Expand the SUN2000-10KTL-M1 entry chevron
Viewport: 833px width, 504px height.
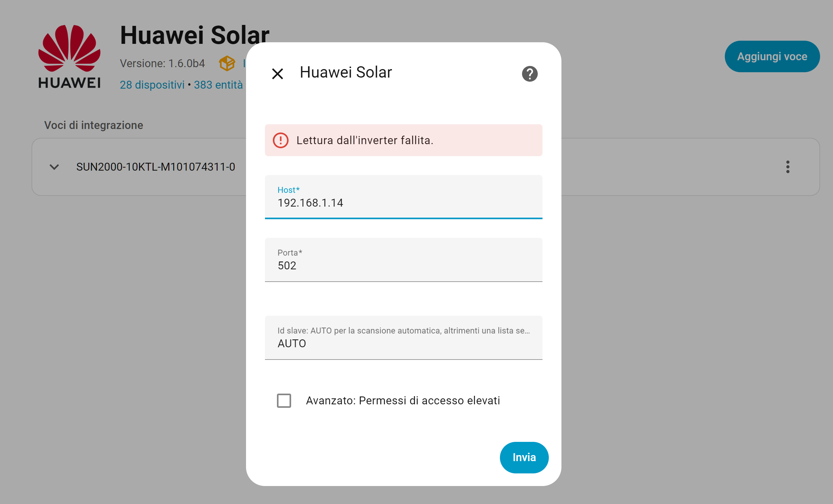(x=54, y=167)
